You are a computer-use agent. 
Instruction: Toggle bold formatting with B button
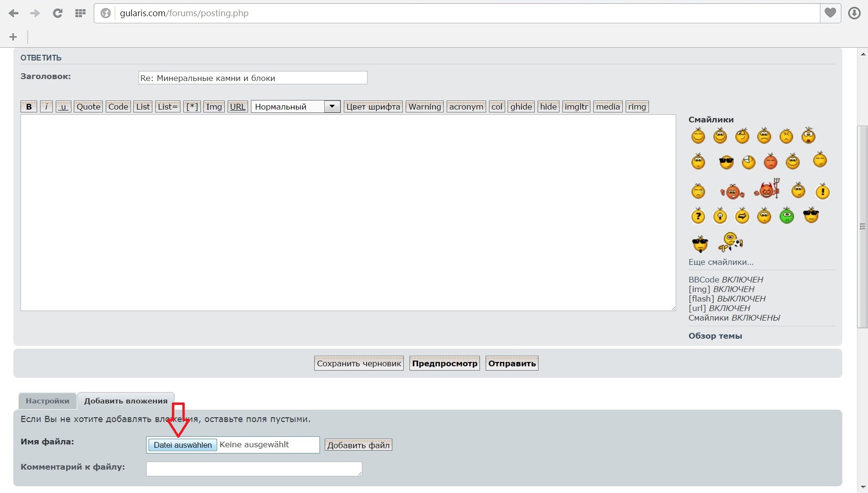pos(29,107)
